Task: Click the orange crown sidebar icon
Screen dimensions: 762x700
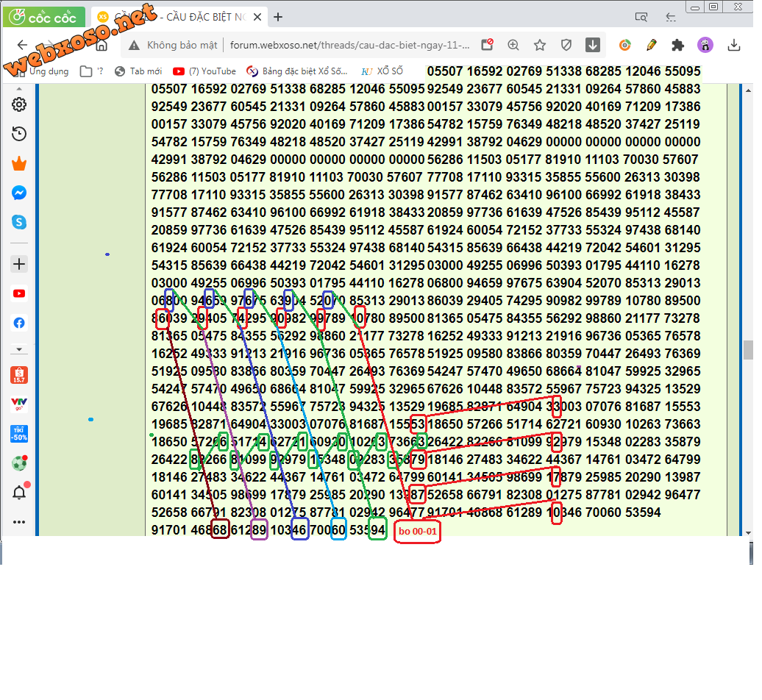Action: 19,164
